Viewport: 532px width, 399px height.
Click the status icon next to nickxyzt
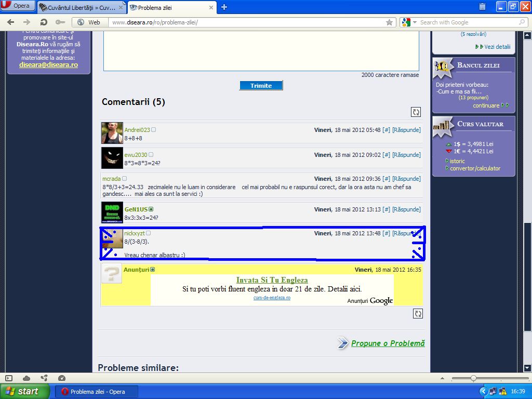tap(148, 233)
